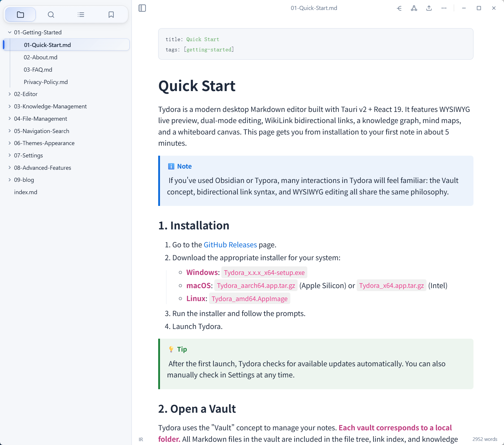This screenshot has width=504, height=445.
Task: Expand the 07-Settings folder
Action: [x=9, y=155]
